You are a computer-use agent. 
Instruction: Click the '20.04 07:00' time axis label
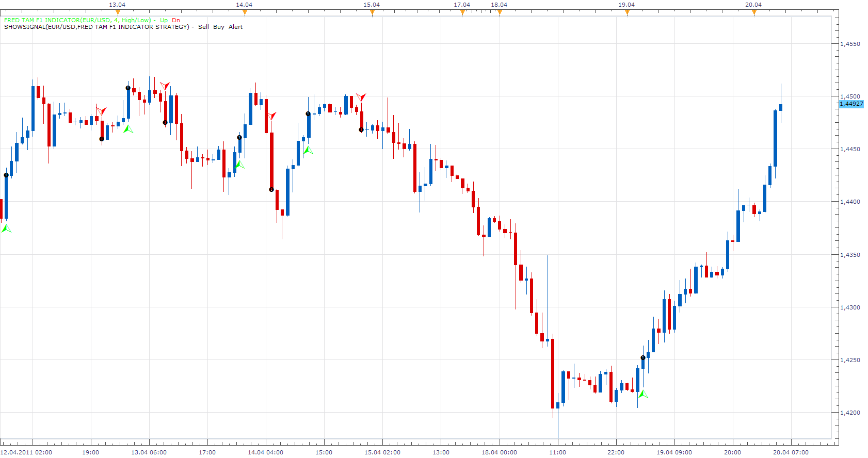(791, 452)
